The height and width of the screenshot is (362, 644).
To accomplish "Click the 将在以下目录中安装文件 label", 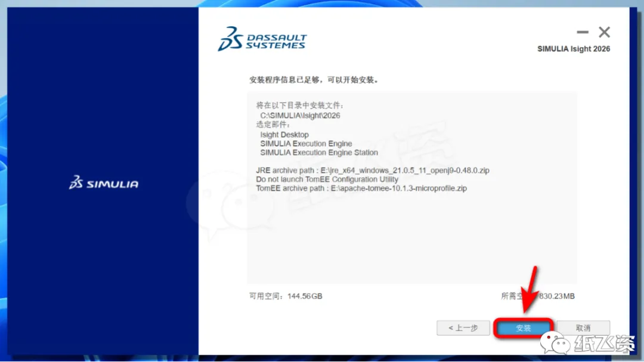I will click(x=300, y=106).
